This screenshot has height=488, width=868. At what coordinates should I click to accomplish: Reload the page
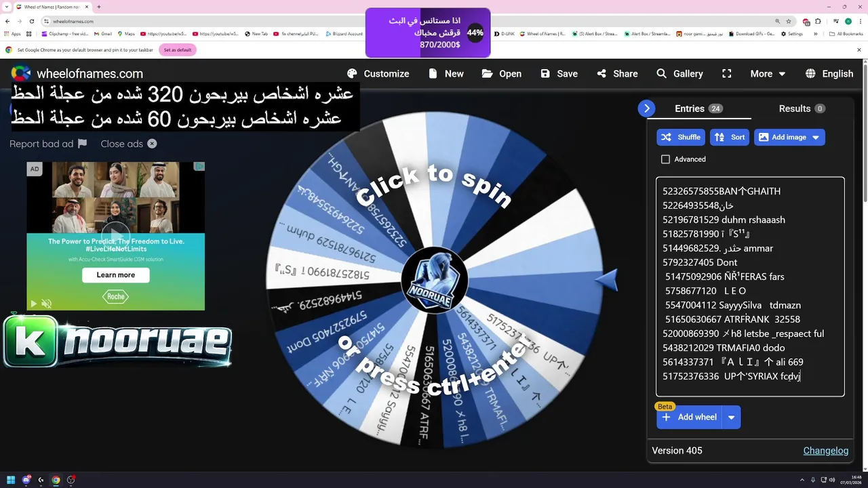pyautogui.click(x=32, y=21)
